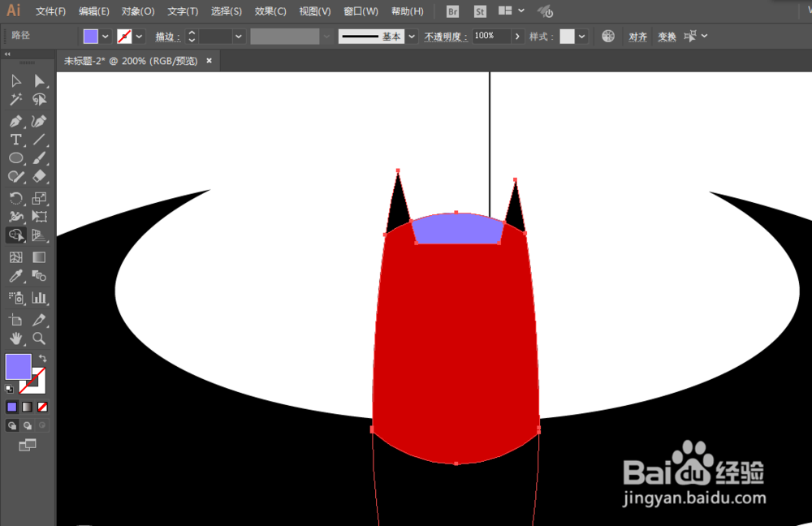This screenshot has height=526, width=812.
Task: Open isolate/select similar dropdown arrow
Action: pos(704,36)
